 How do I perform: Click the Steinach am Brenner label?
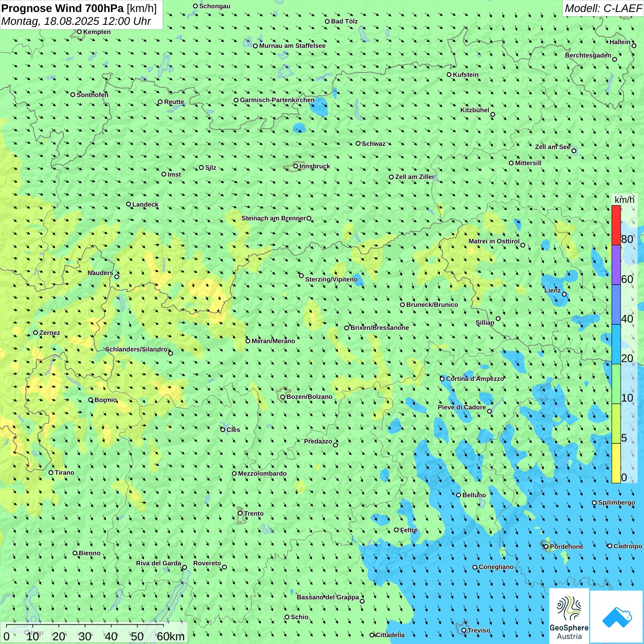(274, 218)
